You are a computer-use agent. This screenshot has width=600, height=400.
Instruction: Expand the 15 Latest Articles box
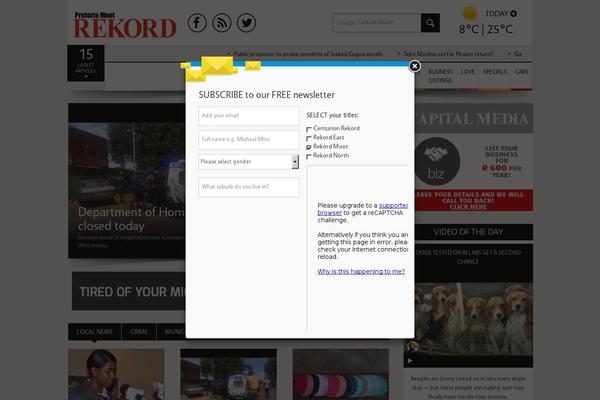coord(86,63)
